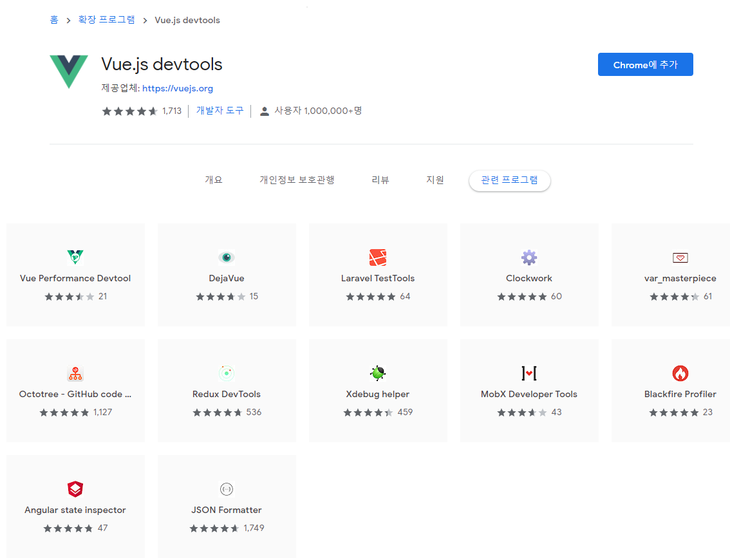Click the Vue.js devtools page heading
Screen dimensions: 730x560
[x=162, y=64]
